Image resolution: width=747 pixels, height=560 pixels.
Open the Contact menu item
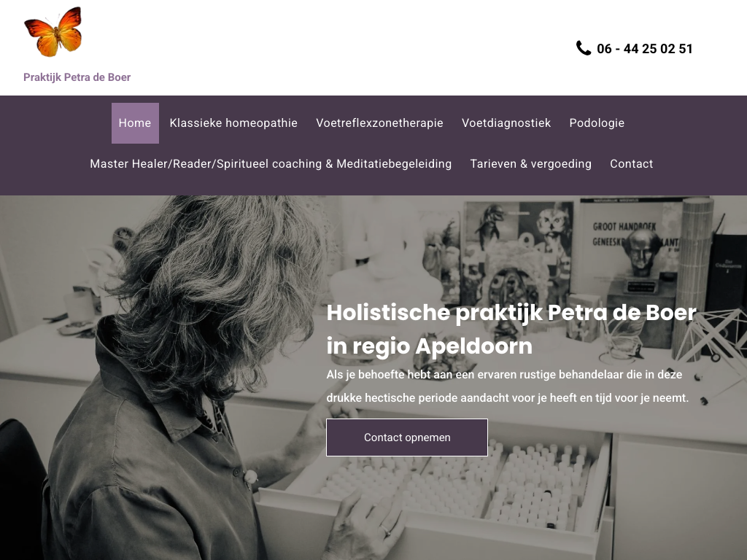[x=631, y=164]
